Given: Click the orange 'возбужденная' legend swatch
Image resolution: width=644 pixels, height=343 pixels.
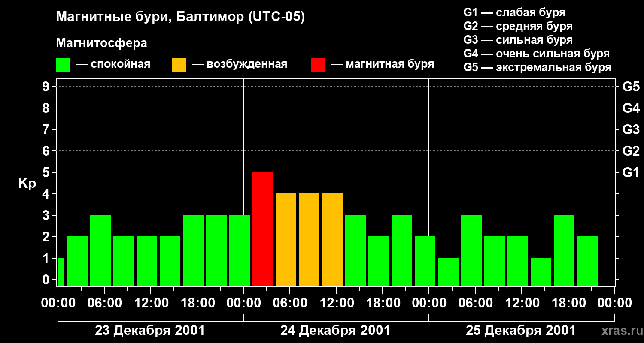Looking at the screenshot, I should pyautogui.click(x=179, y=65).
